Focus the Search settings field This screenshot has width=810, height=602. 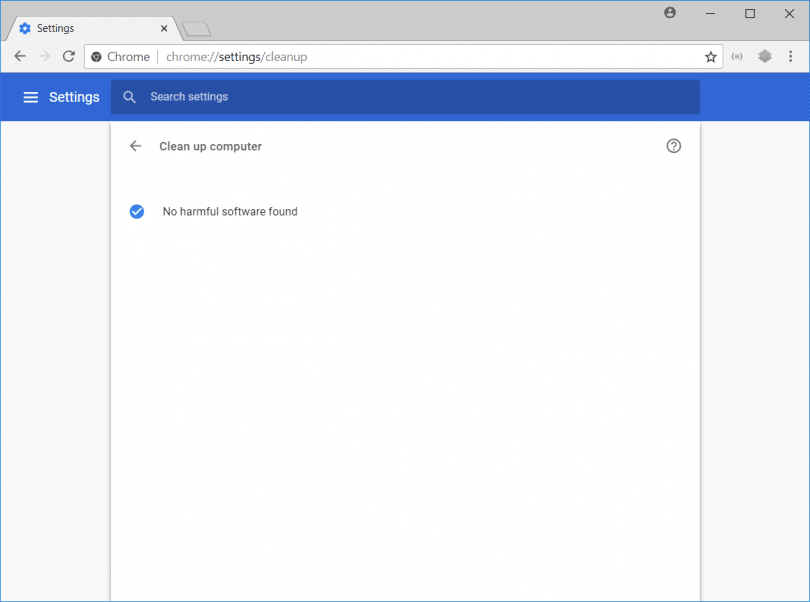400,97
